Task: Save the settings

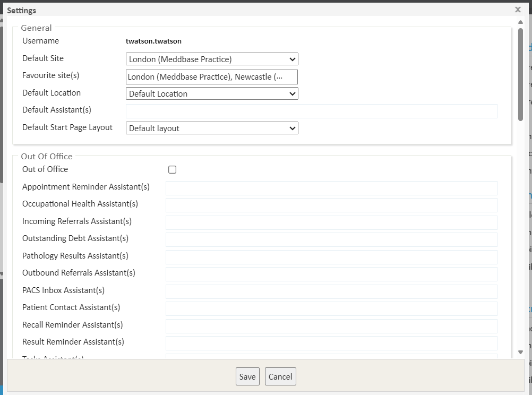Action: pos(247,376)
